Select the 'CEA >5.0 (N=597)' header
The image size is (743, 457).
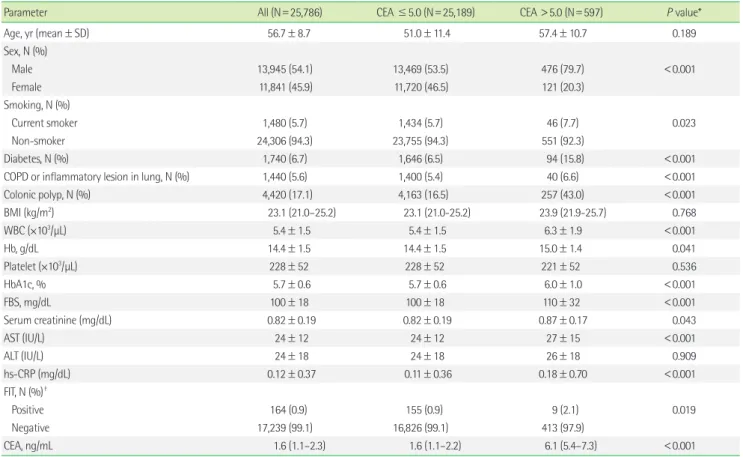pos(561,12)
